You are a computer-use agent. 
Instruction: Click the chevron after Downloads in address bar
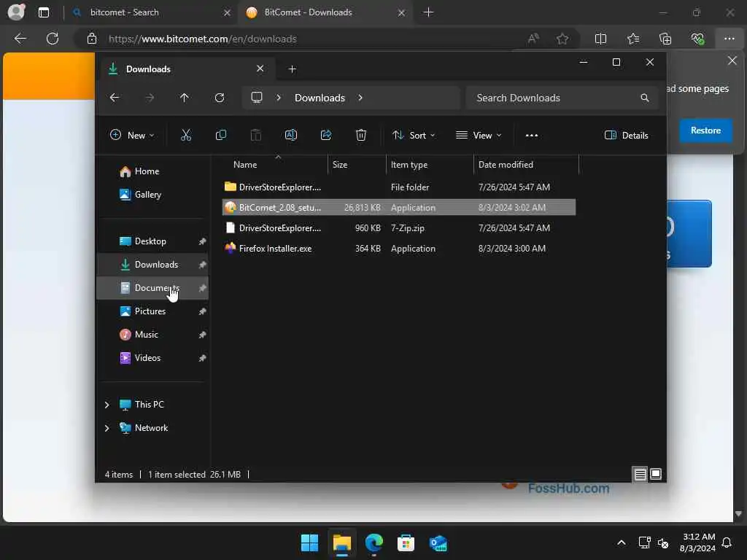click(360, 98)
